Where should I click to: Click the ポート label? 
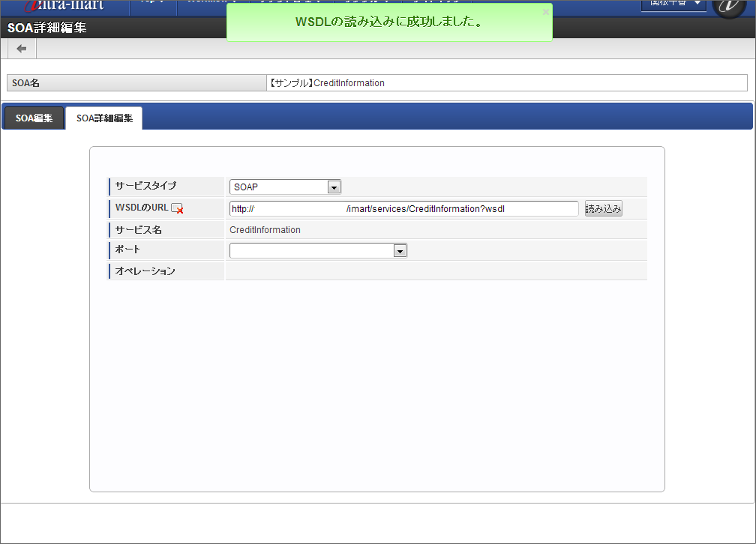tap(127, 249)
